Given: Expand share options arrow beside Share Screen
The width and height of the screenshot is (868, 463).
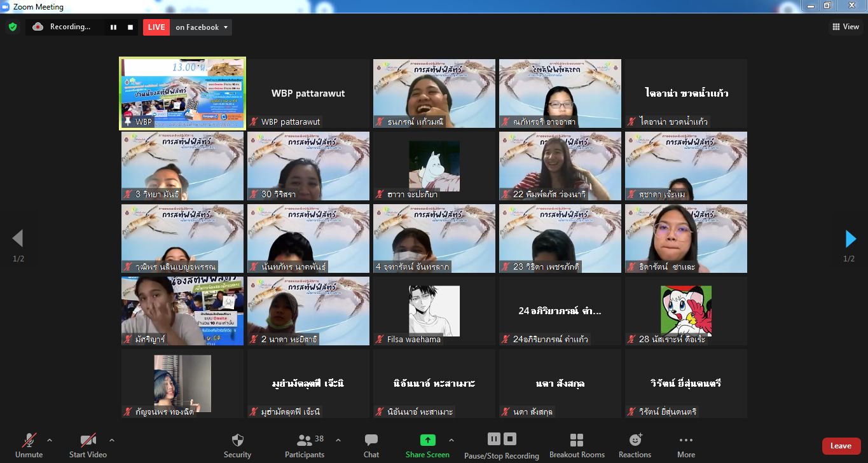Looking at the screenshot, I should [451, 439].
